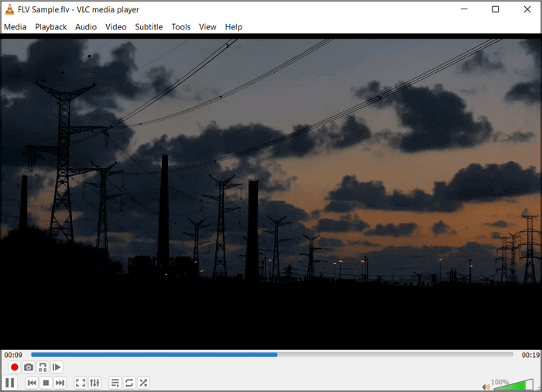
Task: Click the remaining time label 00:19
Action: click(x=530, y=355)
